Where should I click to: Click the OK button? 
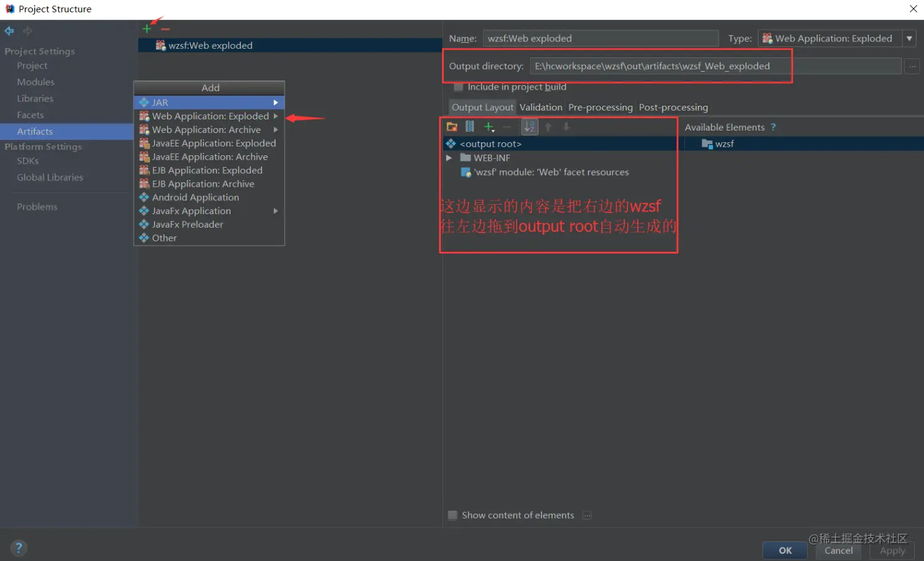(x=785, y=550)
